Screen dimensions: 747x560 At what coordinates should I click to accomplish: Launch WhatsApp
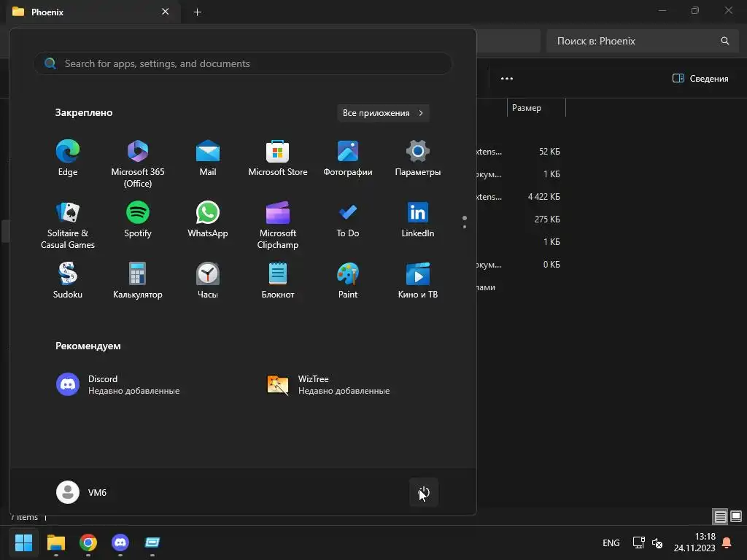coord(208,219)
